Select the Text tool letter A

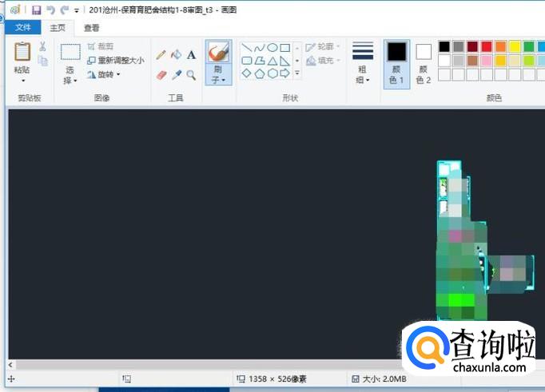(x=191, y=55)
